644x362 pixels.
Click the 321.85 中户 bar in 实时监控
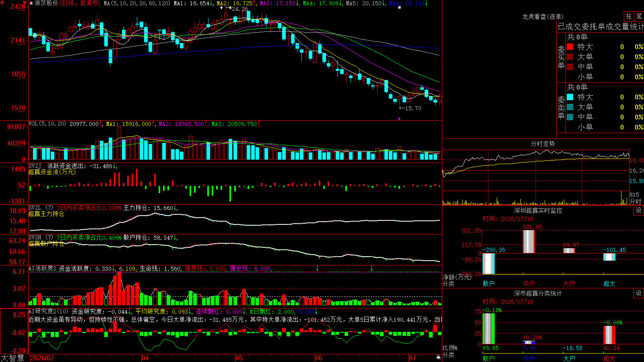pyautogui.click(x=529, y=241)
